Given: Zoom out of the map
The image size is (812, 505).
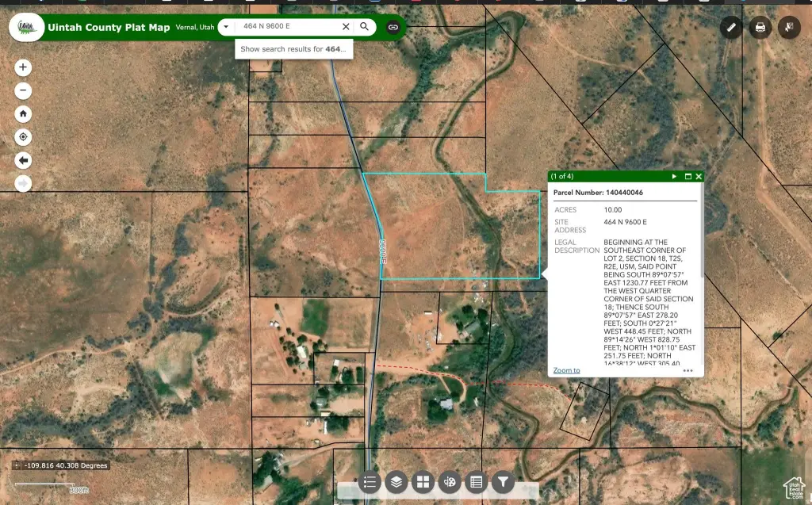Looking at the screenshot, I should click(24, 90).
